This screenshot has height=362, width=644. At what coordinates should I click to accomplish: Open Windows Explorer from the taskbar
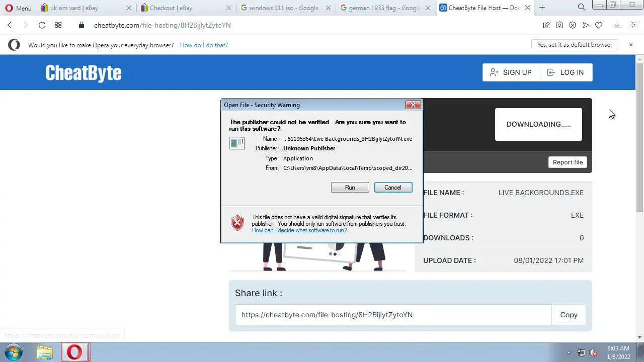[x=45, y=352]
